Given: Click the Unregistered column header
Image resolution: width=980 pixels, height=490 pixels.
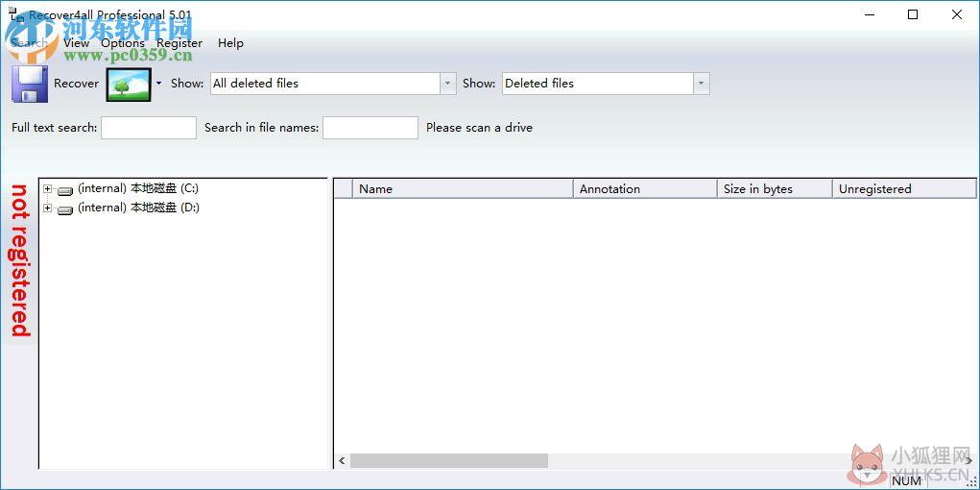Looking at the screenshot, I should tap(904, 189).
